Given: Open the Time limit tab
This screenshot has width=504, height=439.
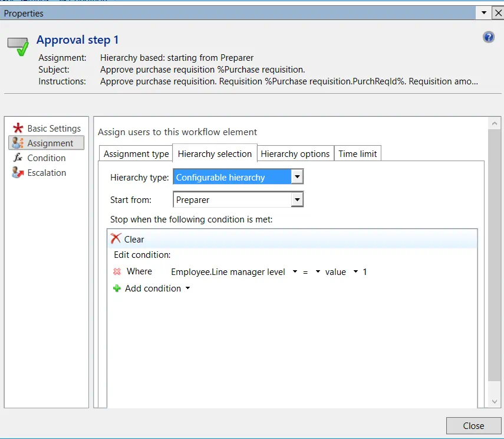Looking at the screenshot, I should click(x=357, y=154).
